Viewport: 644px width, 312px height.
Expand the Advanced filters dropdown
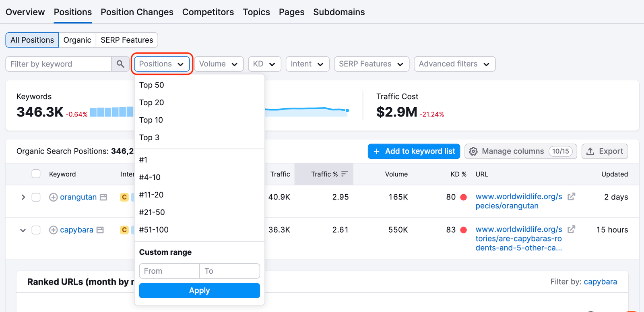[x=454, y=64]
